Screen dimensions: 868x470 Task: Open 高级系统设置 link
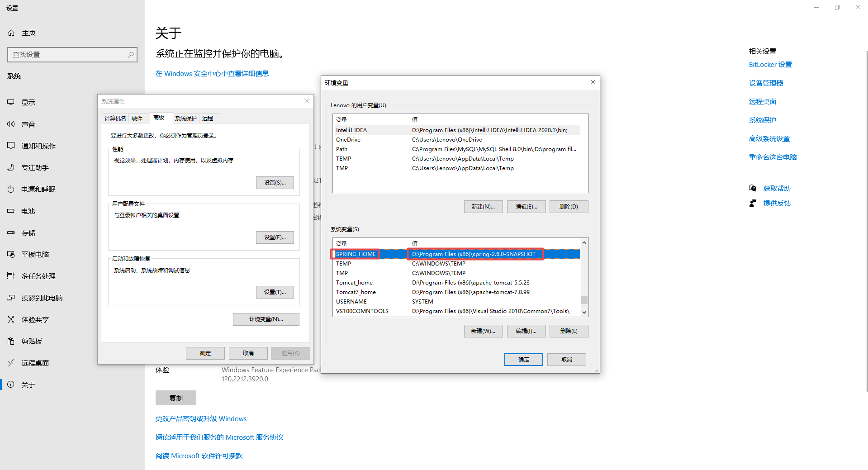769,139
